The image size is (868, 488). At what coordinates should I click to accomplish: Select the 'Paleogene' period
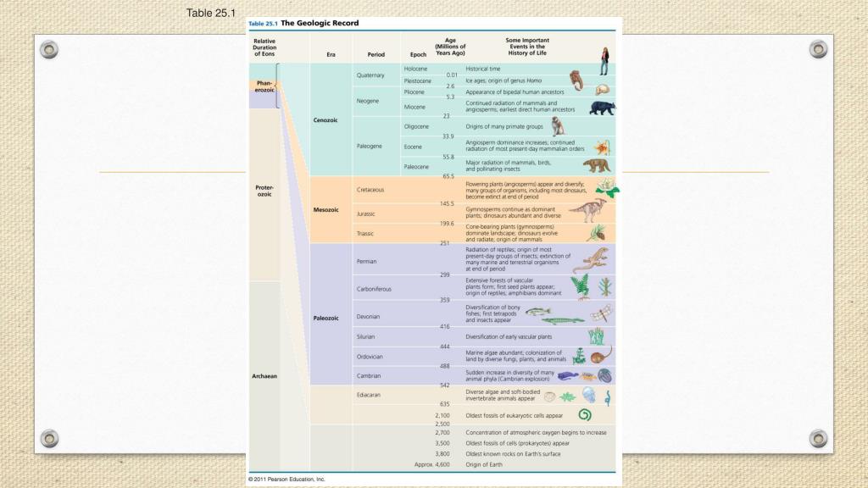[x=370, y=146]
